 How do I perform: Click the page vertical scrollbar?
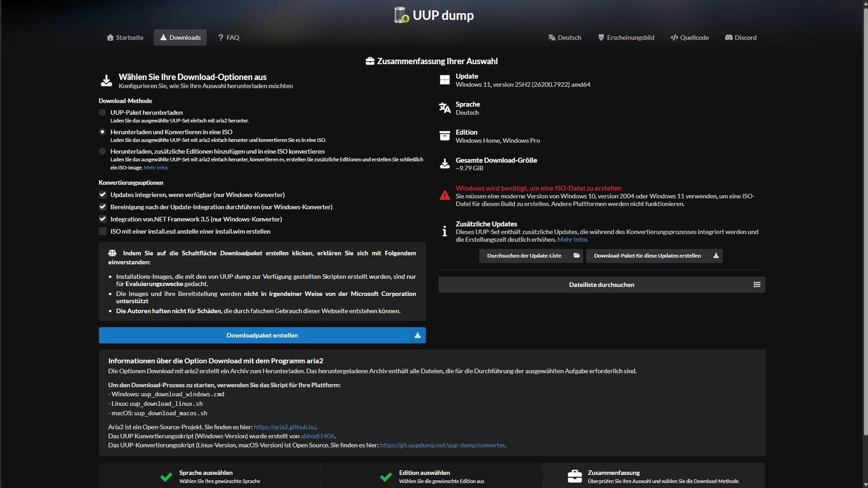tap(865, 221)
